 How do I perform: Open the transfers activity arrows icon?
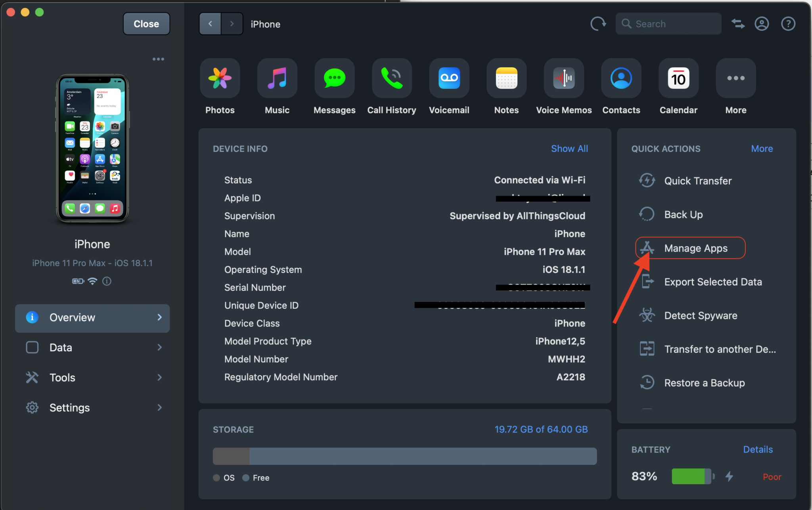[x=737, y=24]
